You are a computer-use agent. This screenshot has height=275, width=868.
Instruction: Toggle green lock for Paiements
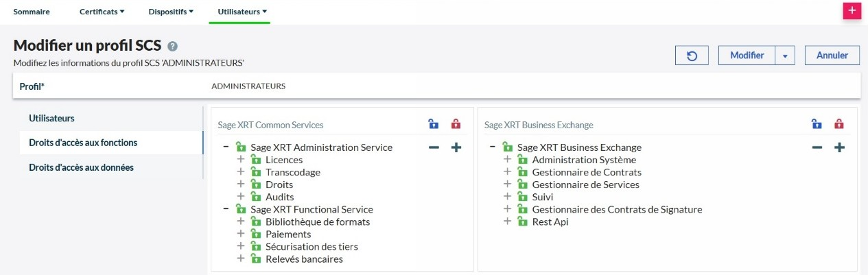(255, 234)
